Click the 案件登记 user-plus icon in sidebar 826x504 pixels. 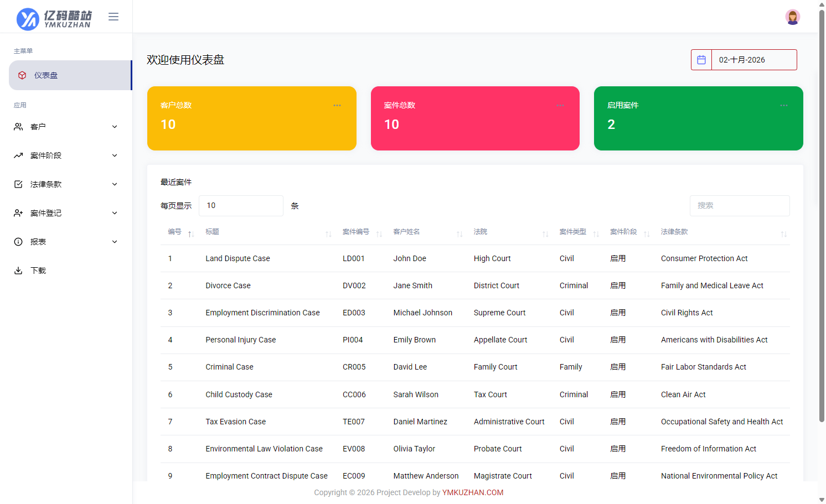18,213
